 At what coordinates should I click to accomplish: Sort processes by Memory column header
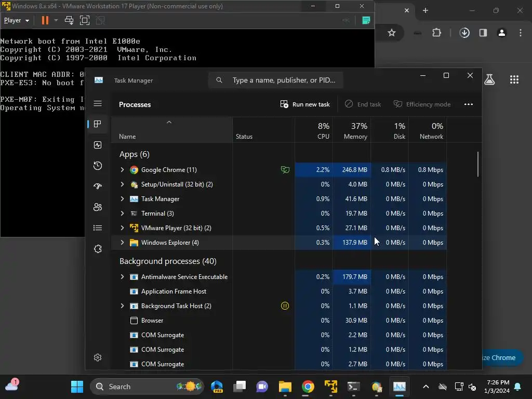coord(352,130)
